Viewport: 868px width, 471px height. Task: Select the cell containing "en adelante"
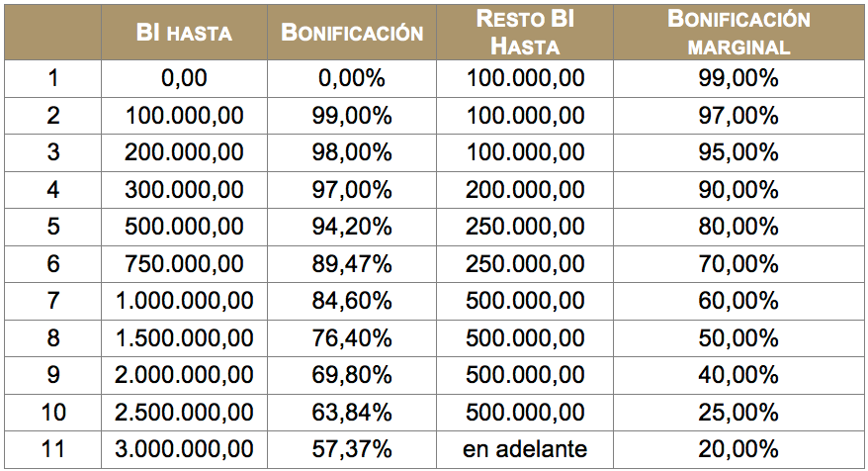tap(526, 449)
